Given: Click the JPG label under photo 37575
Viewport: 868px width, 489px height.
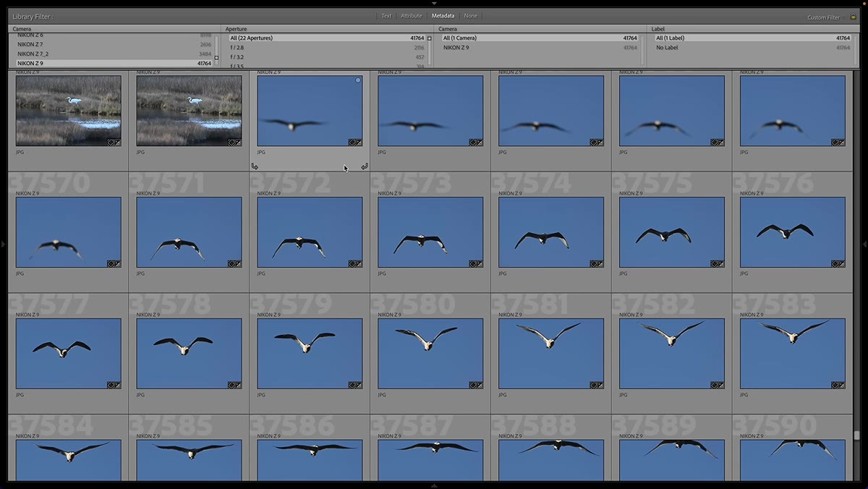Looking at the screenshot, I should 623,273.
